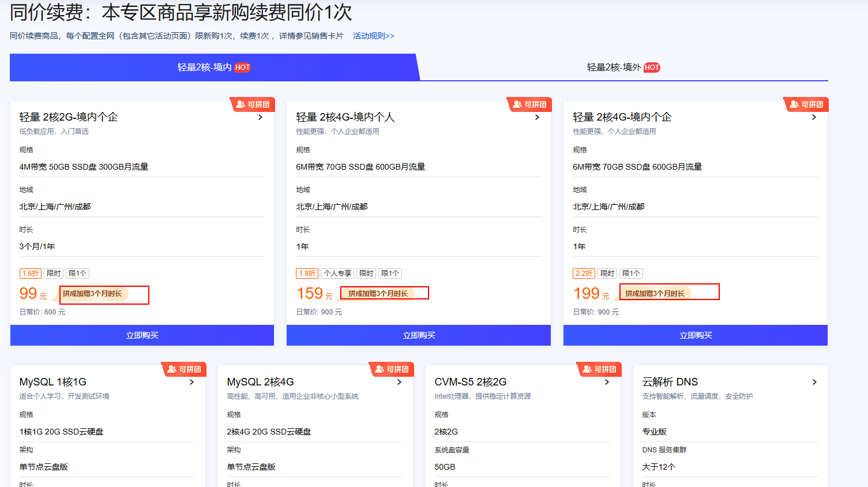Image resolution: width=868 pixels, height=487 pixels.
Task: Expand CVM-S5 2核2G card arrow
Action: 607,382
